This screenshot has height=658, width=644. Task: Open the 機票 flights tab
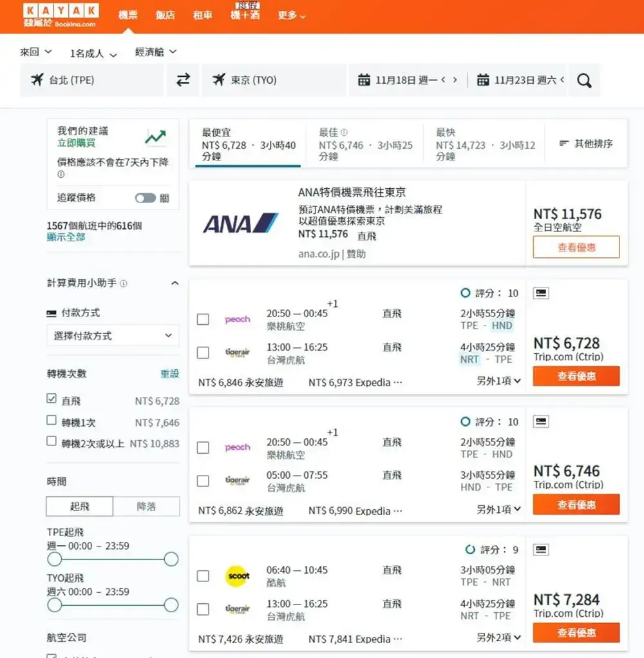pos(128,15)
